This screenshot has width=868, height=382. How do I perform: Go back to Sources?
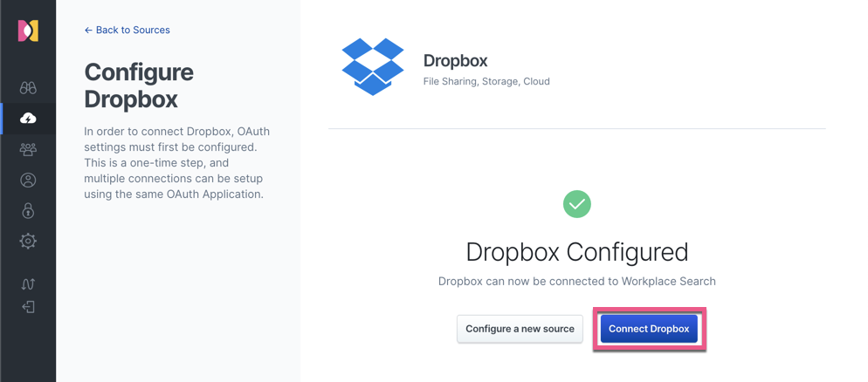click(127, 30)
